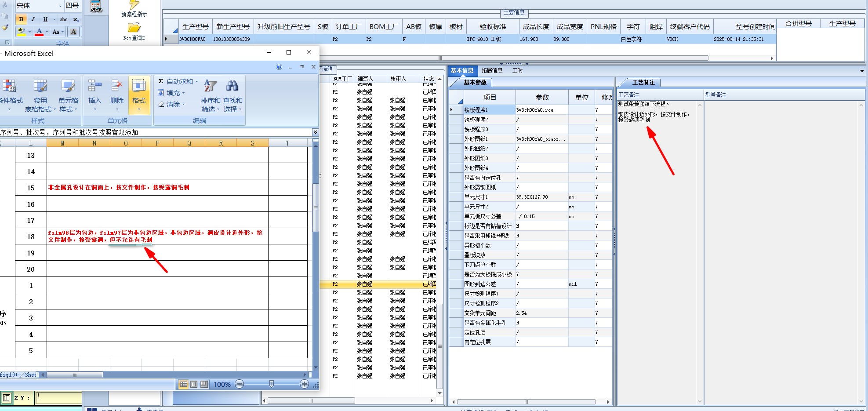
Task: Open the font group dialog launcher icon
Action: tap(7, 43)
